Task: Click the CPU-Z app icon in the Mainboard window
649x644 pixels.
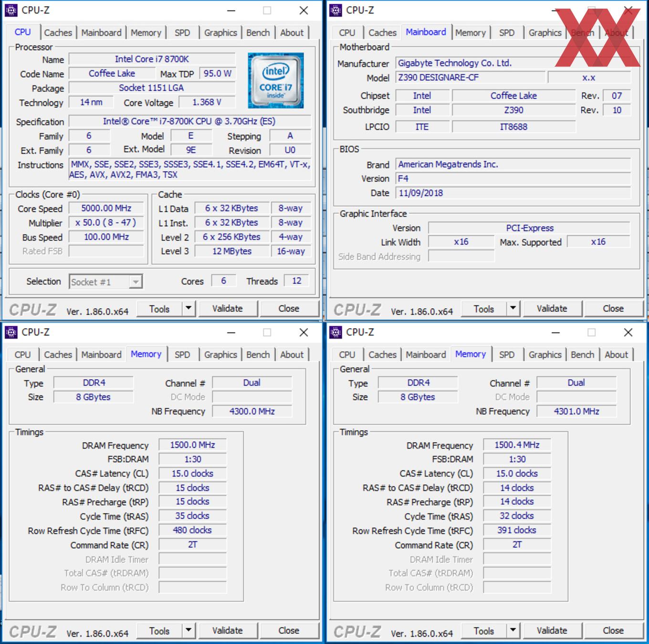Action: [x=335, y=10]
